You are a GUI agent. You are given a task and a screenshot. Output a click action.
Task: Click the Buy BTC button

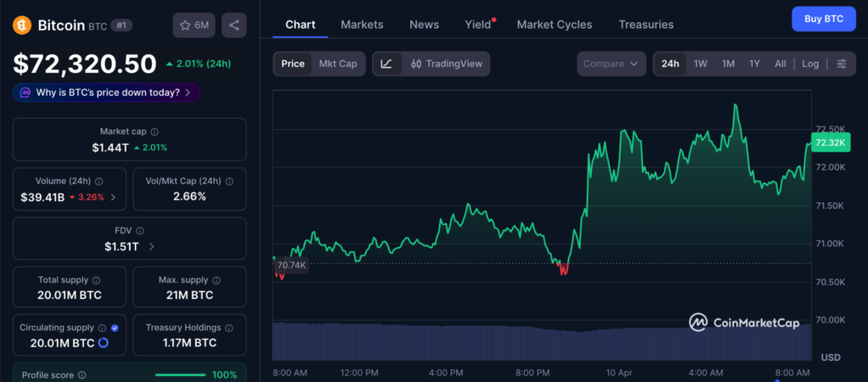point(823,19)
